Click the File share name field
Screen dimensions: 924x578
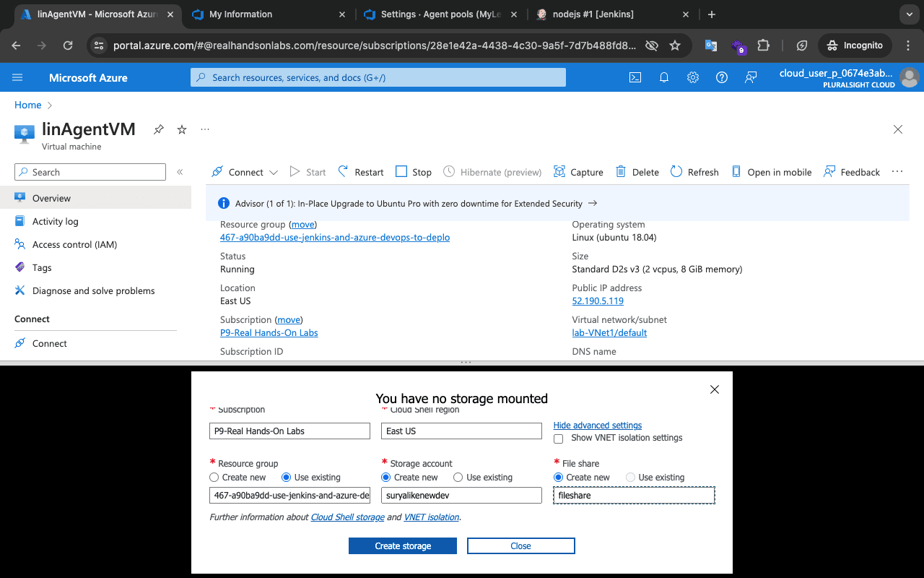pos(634,495)
